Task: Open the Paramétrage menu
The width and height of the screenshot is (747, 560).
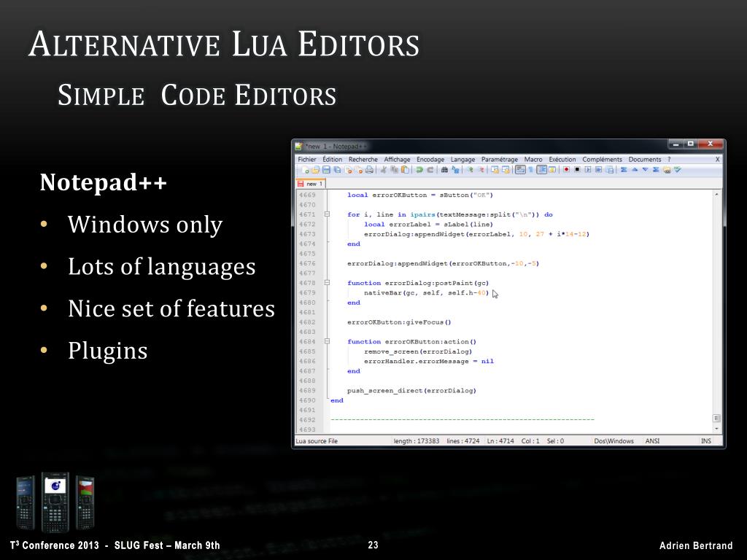Action: tap(499, 160)
